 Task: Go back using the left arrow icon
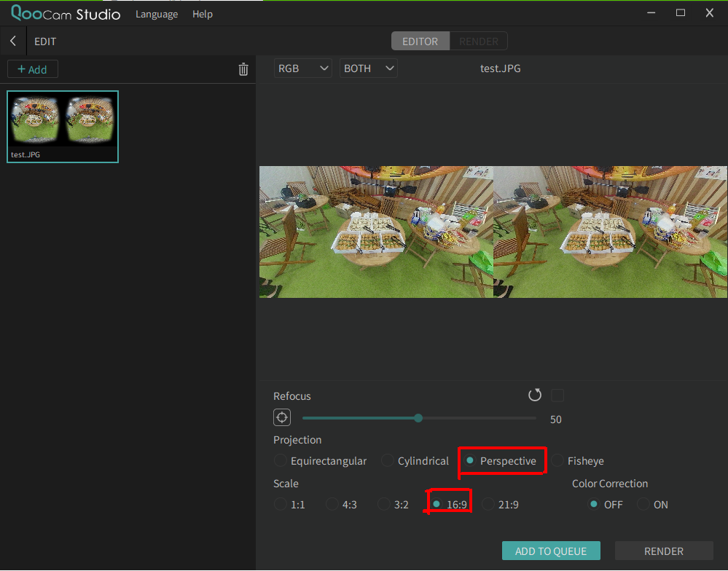(x=13, y=42)
